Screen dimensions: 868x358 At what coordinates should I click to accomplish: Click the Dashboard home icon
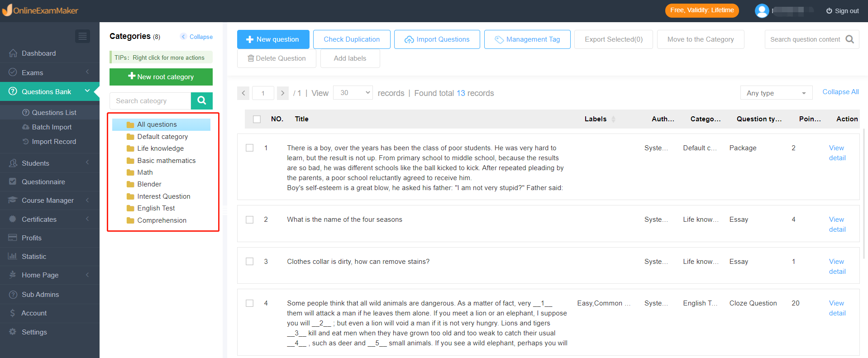point(13,53)
